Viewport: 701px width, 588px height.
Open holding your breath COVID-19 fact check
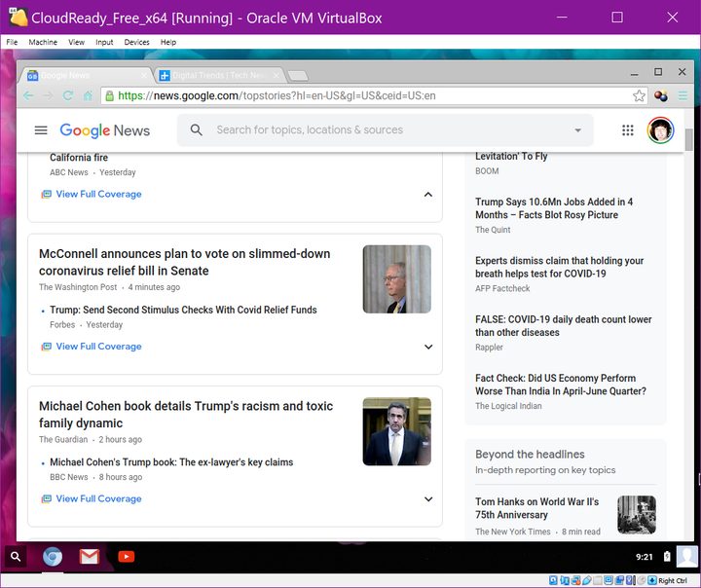559,267
